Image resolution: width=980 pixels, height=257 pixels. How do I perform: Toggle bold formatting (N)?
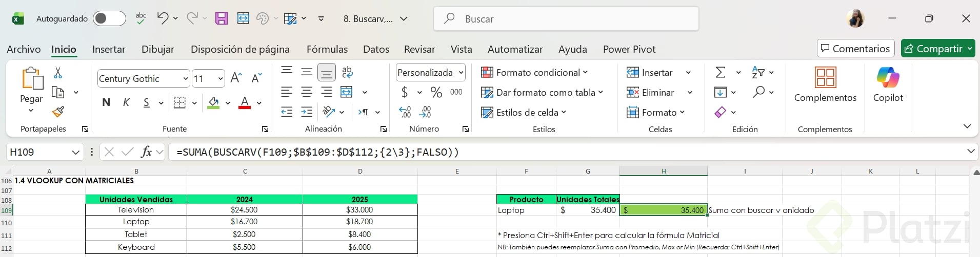106,102
